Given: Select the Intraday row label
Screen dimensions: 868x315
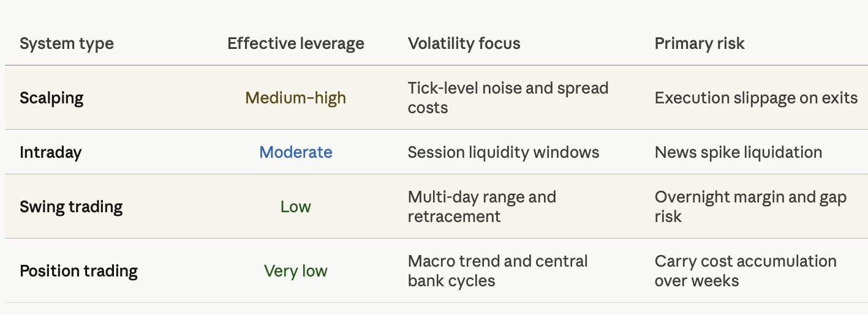Looking at the screenshot, I should click(50, 152).
